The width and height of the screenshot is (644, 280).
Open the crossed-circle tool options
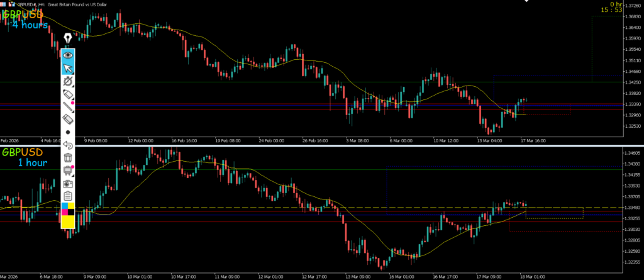[68, 81]
